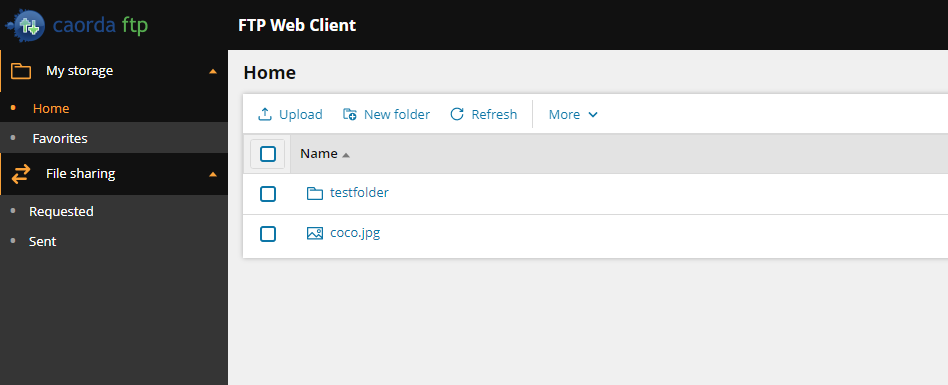Click the Upload arrow icon
Screen dimensions: 948x385
pos(265,114)
